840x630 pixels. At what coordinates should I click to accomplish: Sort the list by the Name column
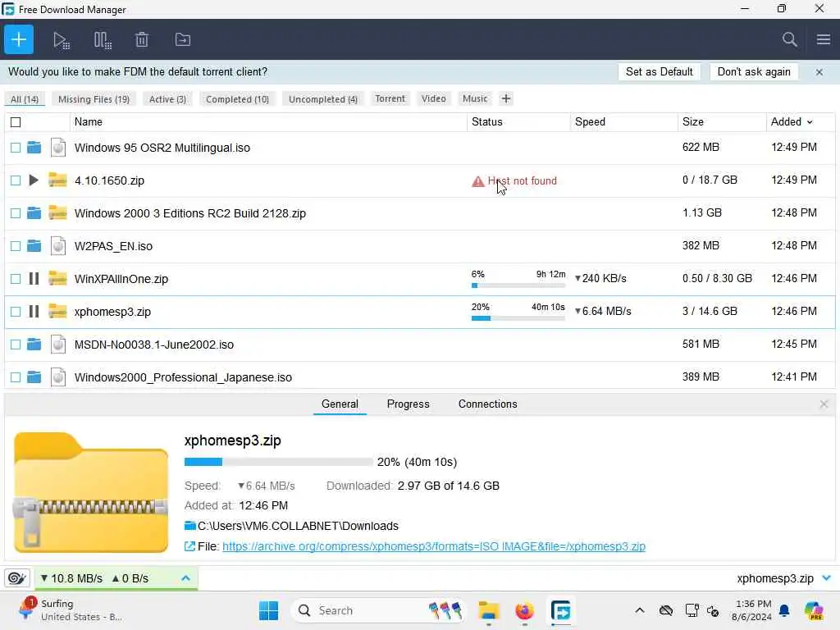click(x=89, y=122)
